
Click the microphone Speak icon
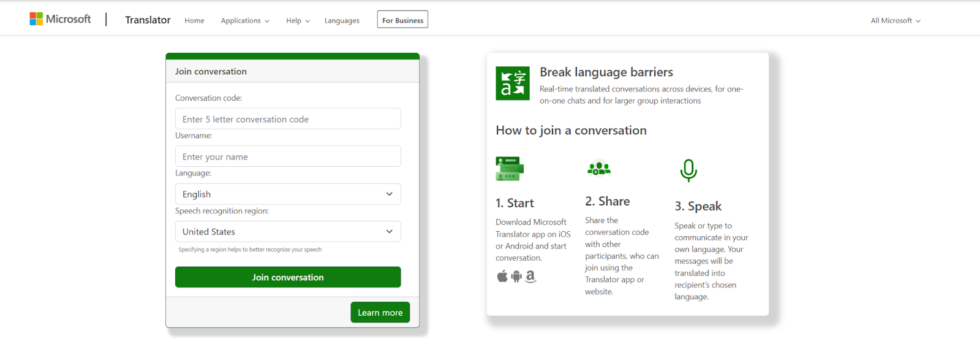pos(688,170)
